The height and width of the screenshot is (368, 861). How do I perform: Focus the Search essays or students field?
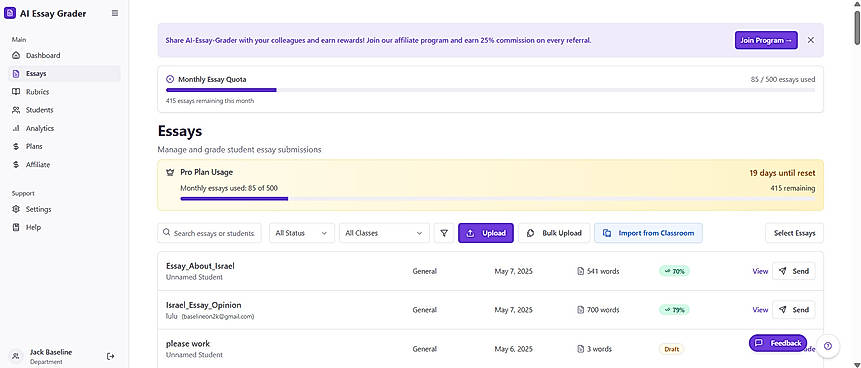(209, 233)
